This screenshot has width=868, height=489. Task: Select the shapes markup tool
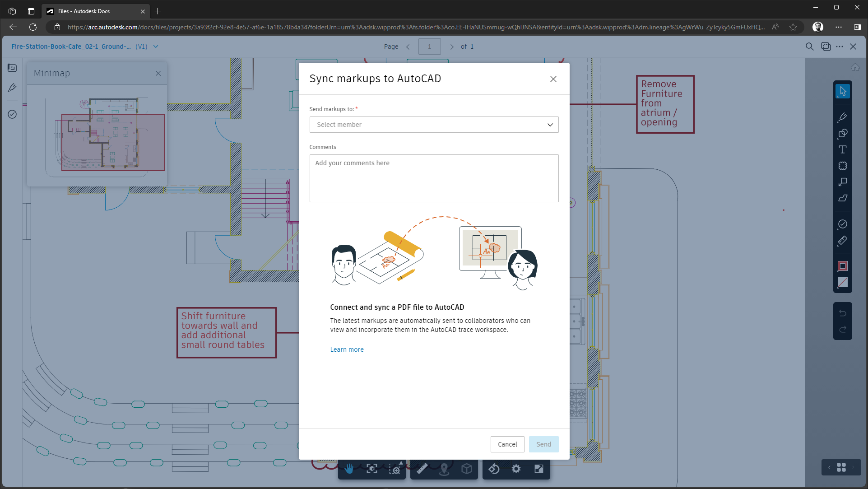(x=842, y=133)
